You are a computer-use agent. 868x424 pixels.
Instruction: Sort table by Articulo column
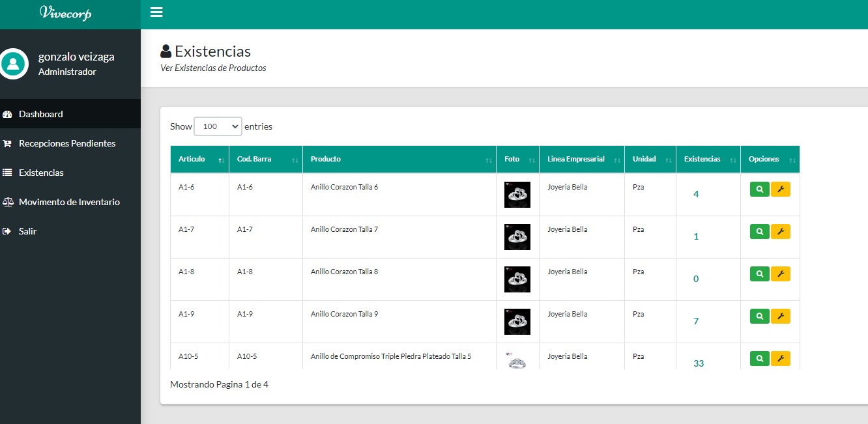point(199,160)
